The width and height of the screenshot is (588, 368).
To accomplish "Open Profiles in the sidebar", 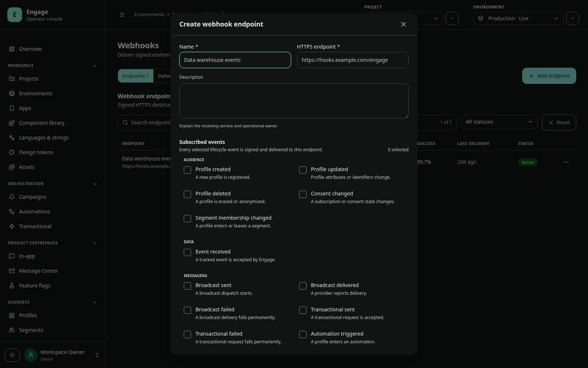I will [x=28, y=315].
